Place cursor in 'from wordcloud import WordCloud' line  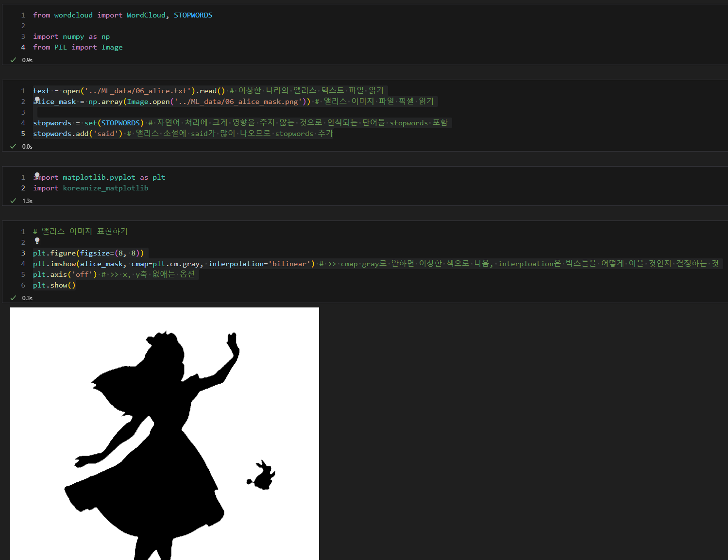[122, 15]
